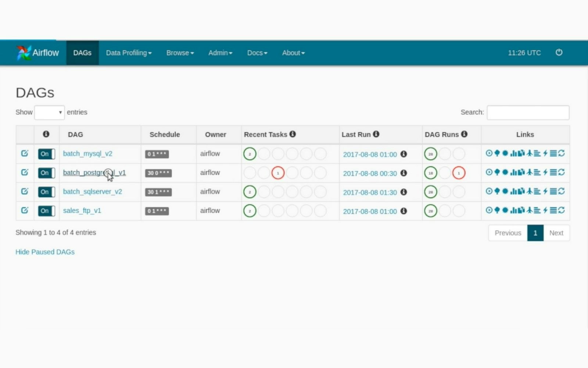Trigger the batch_sqlserver_v2 DAG play icon
The image size is (588, 368).
[x=489, y=191]
